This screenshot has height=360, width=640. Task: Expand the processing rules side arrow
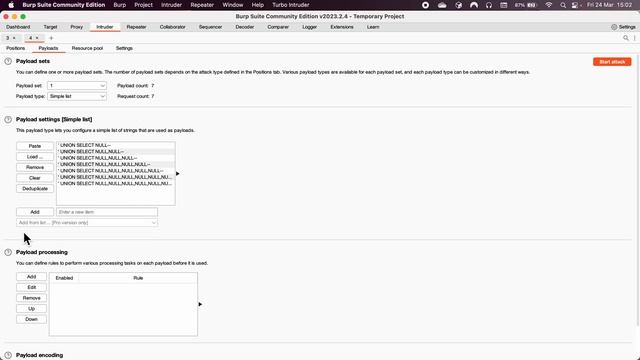pyautogui.click(x=200, y=304)
